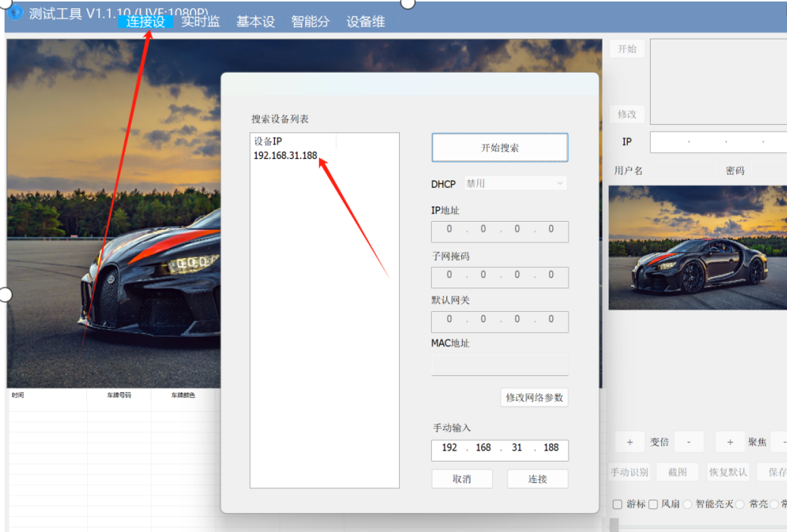
Task: Click the 192 octet in 手动输入
Action: pyautogui.click(x=449, y=448)
